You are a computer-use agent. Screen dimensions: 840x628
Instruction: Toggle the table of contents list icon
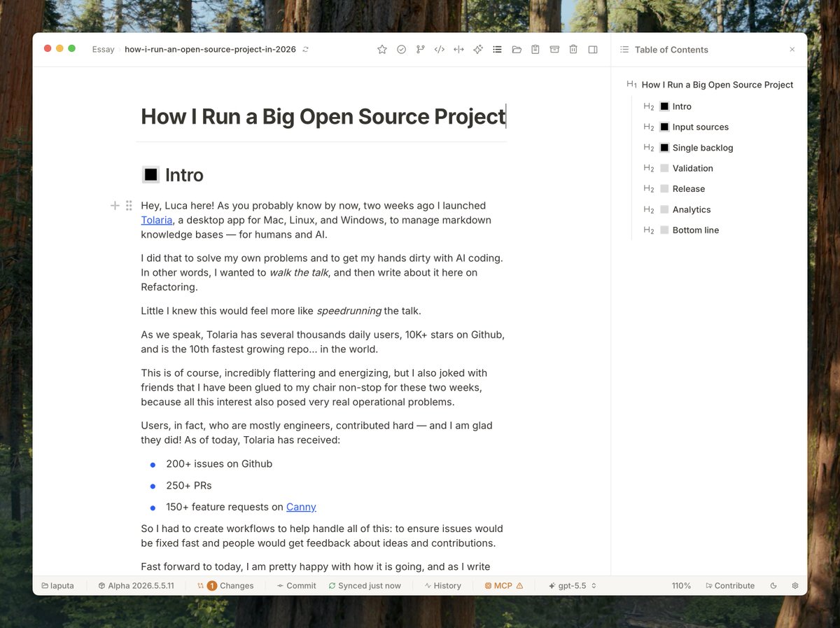[497, 50]
